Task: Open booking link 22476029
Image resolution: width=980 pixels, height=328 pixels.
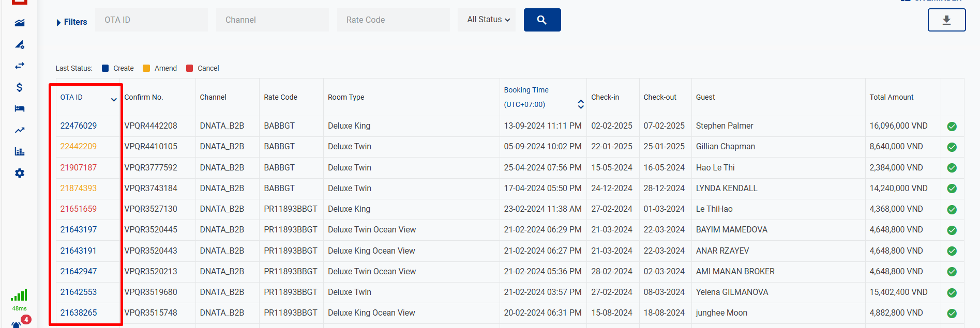Action: point(79,126)
